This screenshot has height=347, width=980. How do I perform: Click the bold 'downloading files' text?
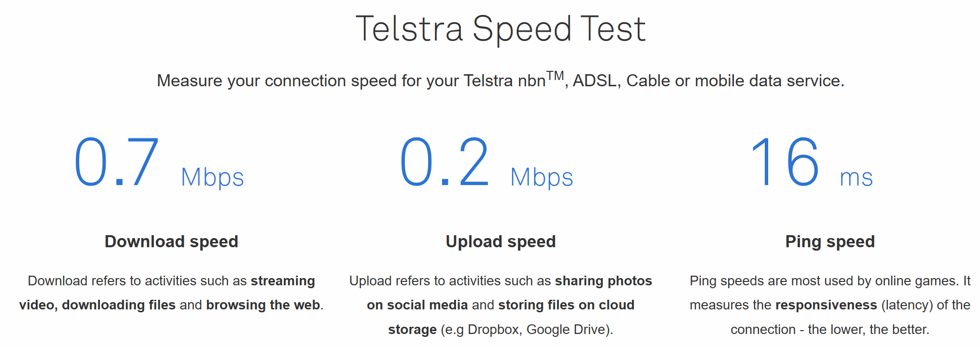click(x=119, y=305)
